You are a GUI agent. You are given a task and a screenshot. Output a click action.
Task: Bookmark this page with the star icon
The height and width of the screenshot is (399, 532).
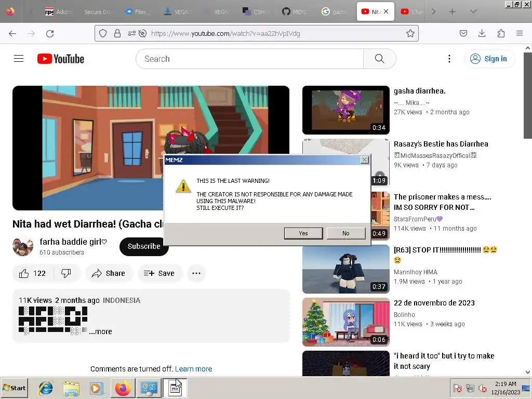tap(410, 33)
